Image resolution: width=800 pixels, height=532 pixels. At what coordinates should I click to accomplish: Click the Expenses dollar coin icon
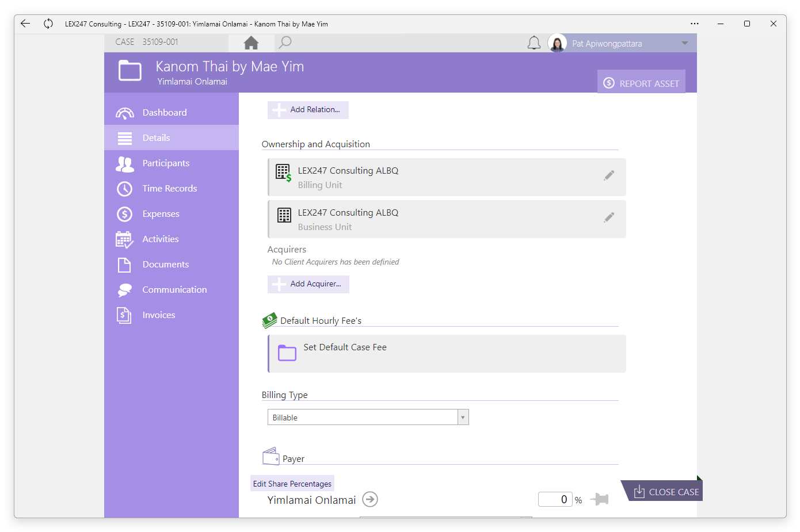125,214
